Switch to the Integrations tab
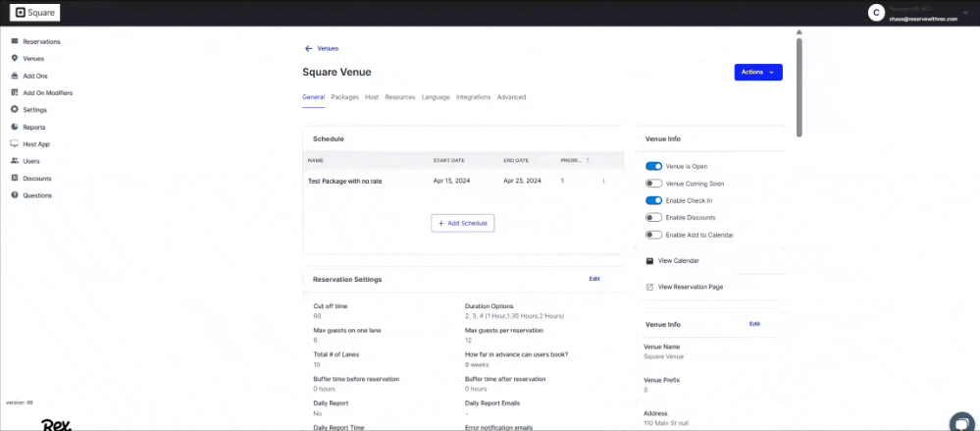This screenshot has height=431, width=980. tap(473, 97)
